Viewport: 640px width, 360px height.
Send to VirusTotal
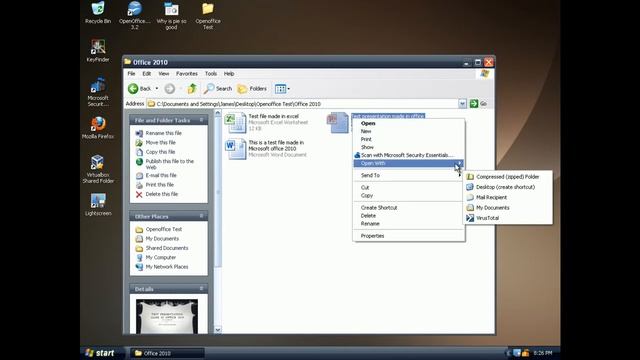point(508,218)
